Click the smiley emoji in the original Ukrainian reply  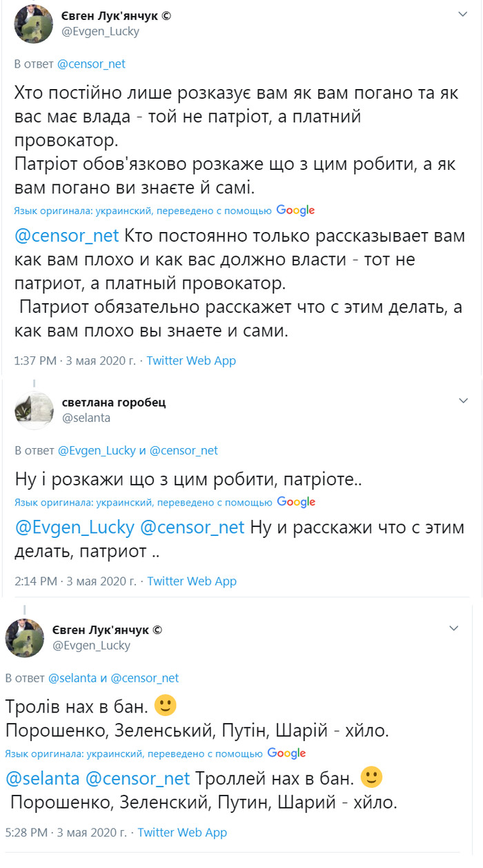click(x=166, y=705)
